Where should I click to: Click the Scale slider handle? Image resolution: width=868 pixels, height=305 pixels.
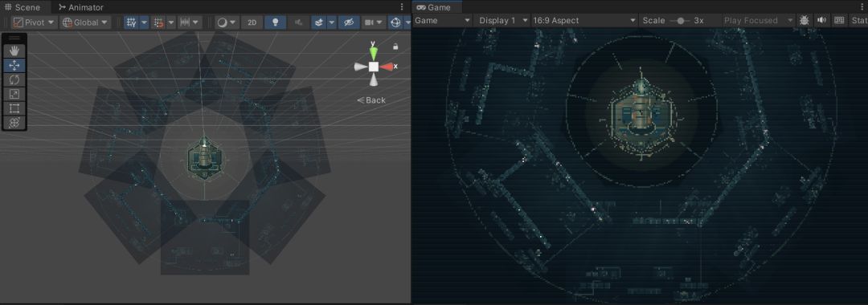[x=681, y=20]
